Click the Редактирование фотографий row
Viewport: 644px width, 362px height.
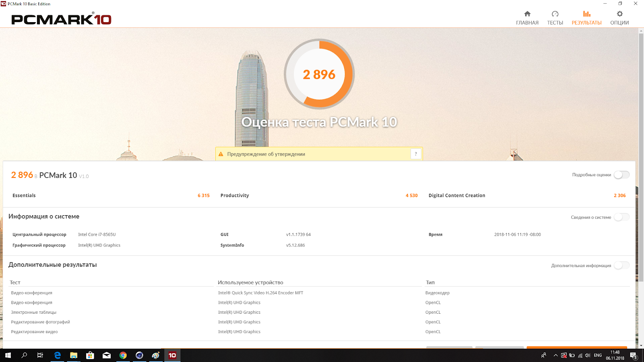[40, 322]
